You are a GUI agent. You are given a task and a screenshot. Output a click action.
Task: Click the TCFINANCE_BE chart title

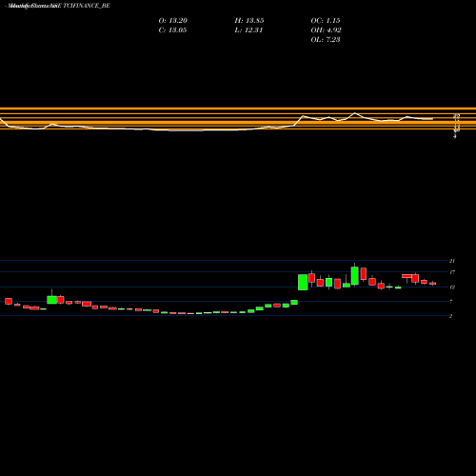[x=58, y=6]
